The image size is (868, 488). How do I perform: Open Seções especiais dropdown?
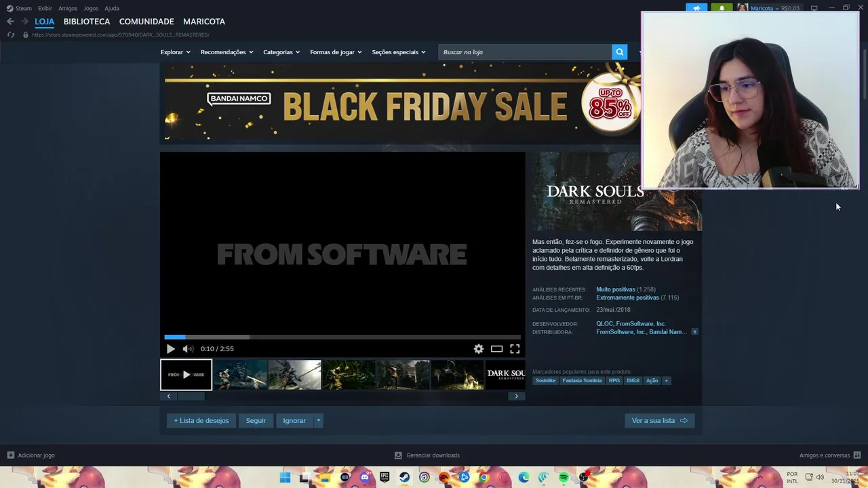[399, 52]
